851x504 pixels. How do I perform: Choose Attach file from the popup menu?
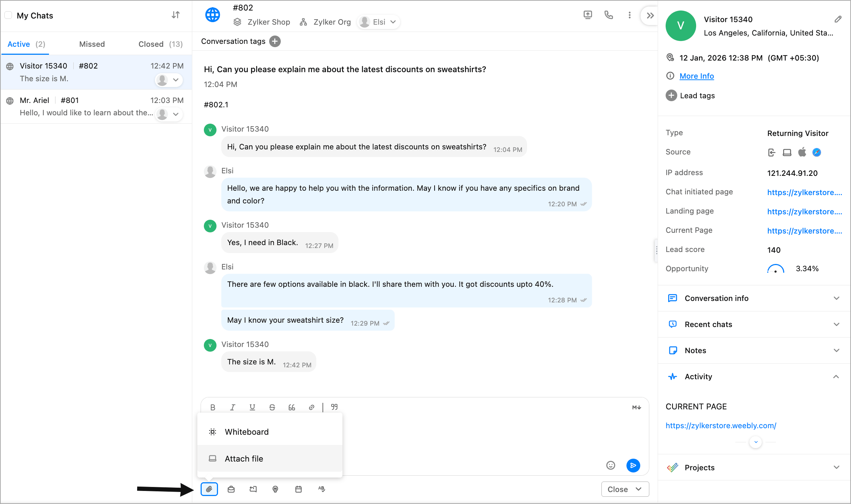[244, 459]
